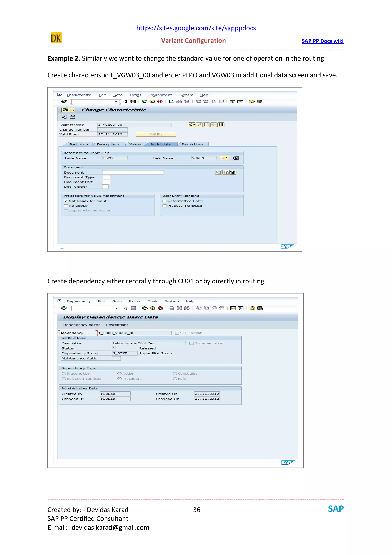This screenshot has height=555, width=392.
Task: Click yellow arrow icon next to Field Name VGW03
Action: pyautogui.click(x=225, y=158)
